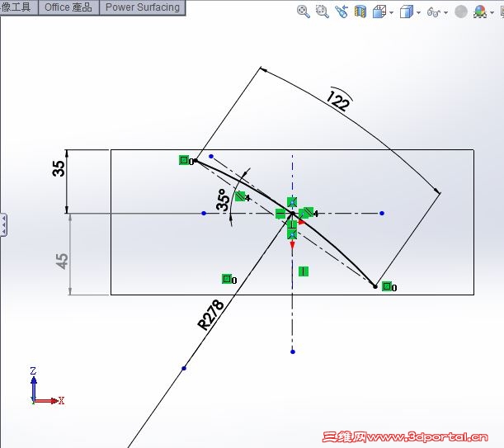504x448 pixels.
Task: Select the R278 radius dimension
Action: [x=210, y=315]
